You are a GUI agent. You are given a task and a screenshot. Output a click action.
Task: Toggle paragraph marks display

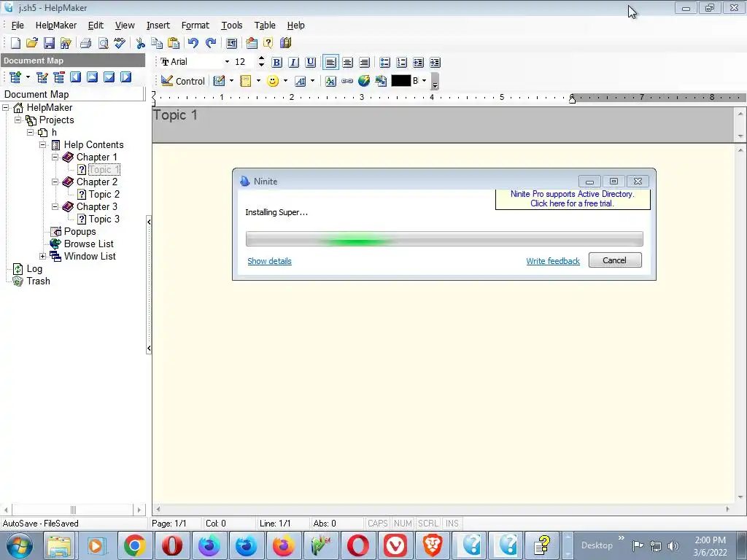[231, 43]
